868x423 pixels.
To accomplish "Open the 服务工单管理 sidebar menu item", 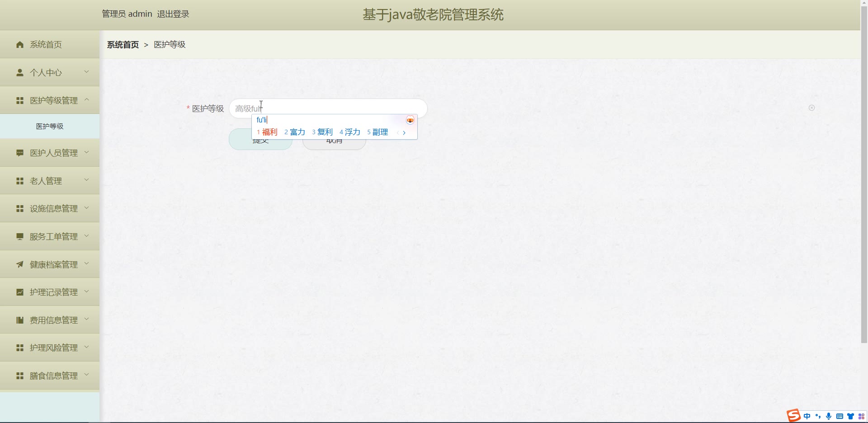I will point(50,236).
